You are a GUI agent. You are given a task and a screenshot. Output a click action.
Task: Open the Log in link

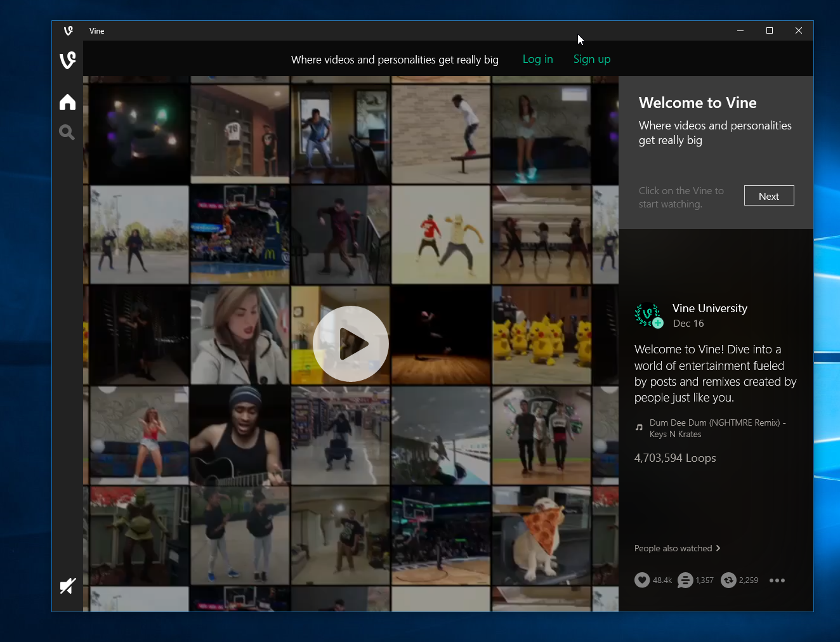tap(538, 59)
